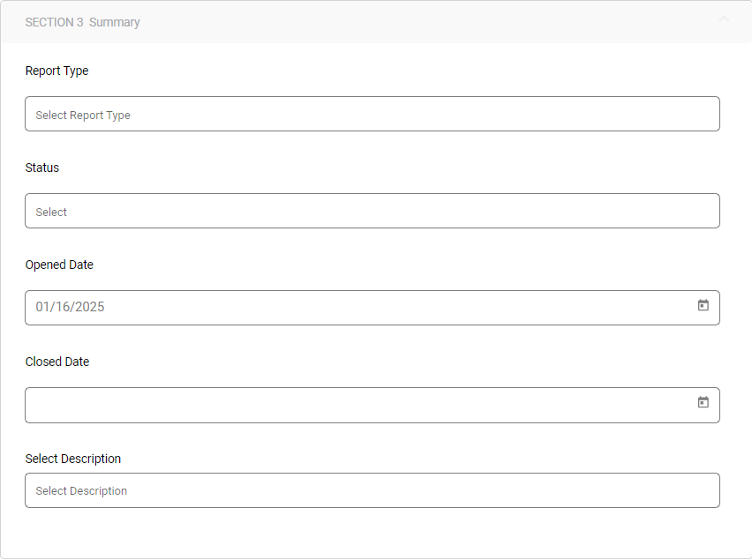Open the Select Description dropdown
Image resolution: width=752 pixels, height=560 pixels.
coord(372,490)
